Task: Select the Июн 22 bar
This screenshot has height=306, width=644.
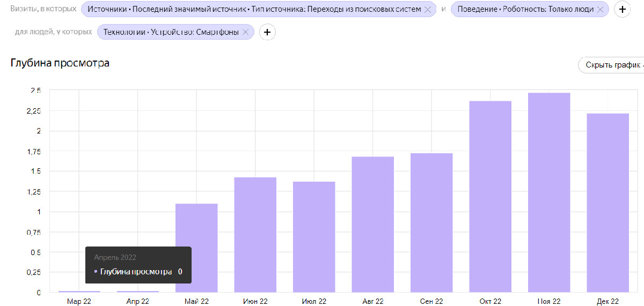Action: click(x=255, y=235)
